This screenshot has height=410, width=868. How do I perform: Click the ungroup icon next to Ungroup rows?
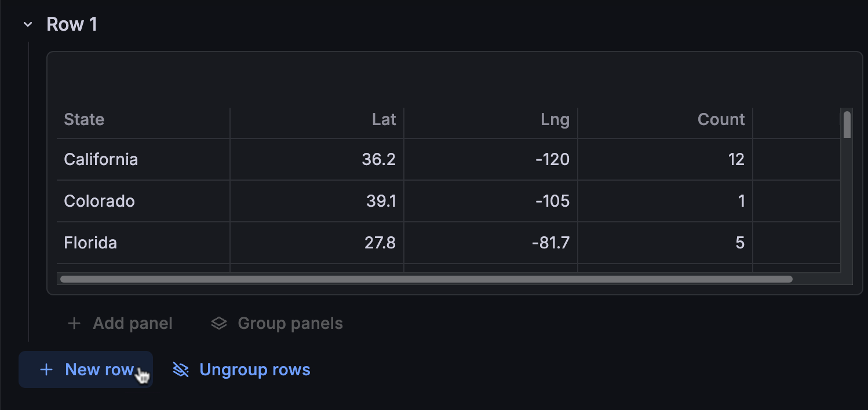[x=180, y=369]
